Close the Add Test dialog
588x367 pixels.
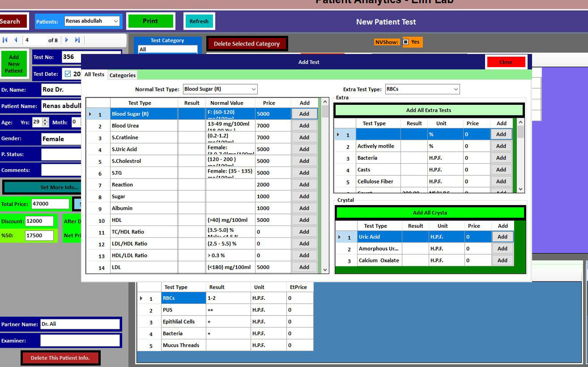[x=506, y=62]
